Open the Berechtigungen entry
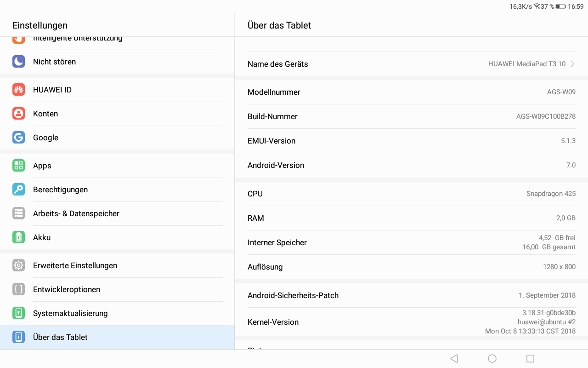This screenshot has width=588, height=368. pos(117,190)
